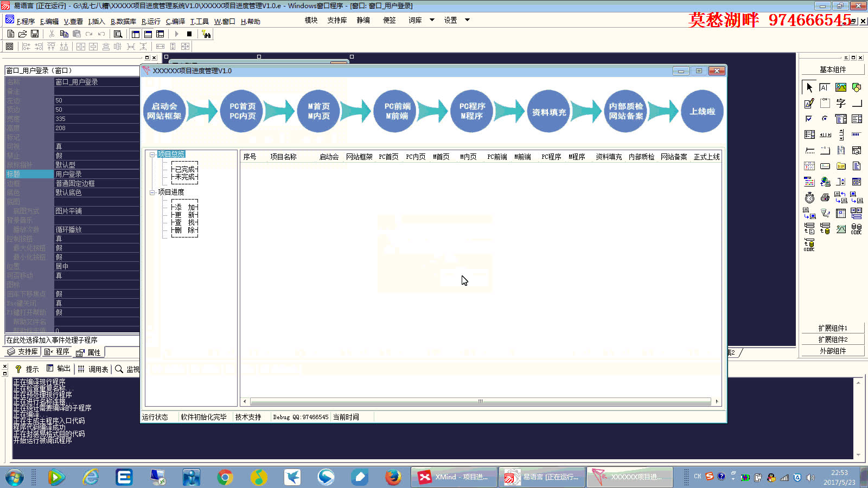The image size is (868, 488).
Task: Click the 位置 property value 居中
Action: pyautogui.click(x=97, y=266)
